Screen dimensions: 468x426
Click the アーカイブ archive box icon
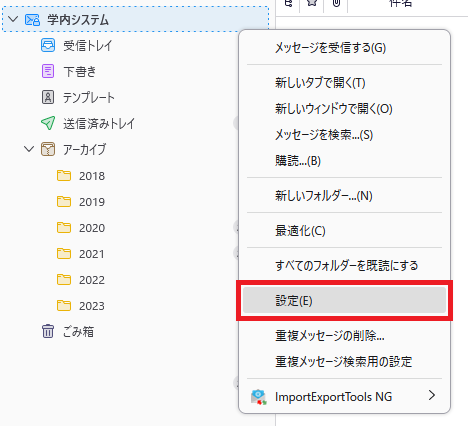[48, 149]
